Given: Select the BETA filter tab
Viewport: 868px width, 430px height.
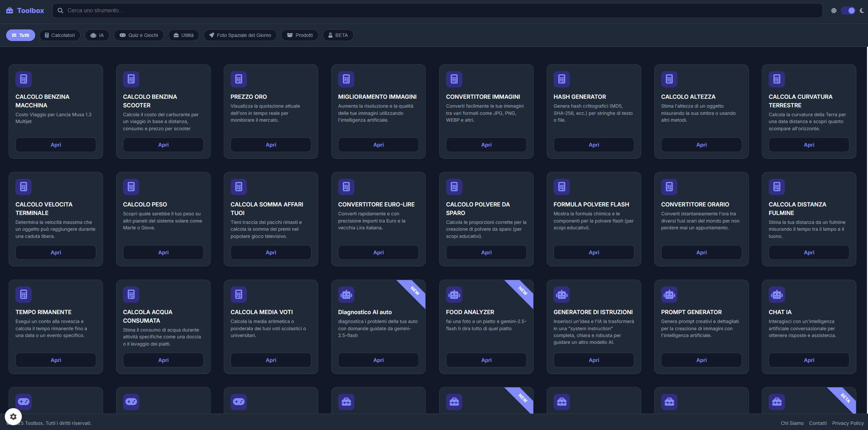Looking at the screenshot, I should coord(338,35).
